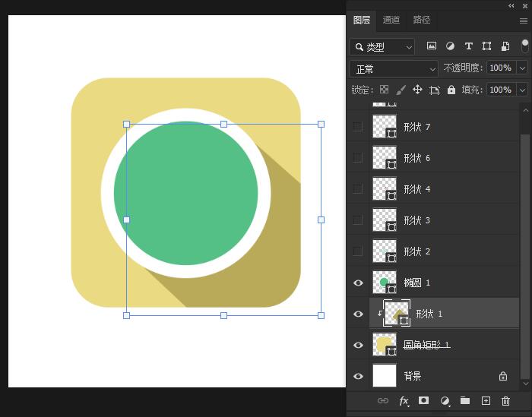
Task: Lock transparent pixels checkerboard icon
Action: (384, 90)
